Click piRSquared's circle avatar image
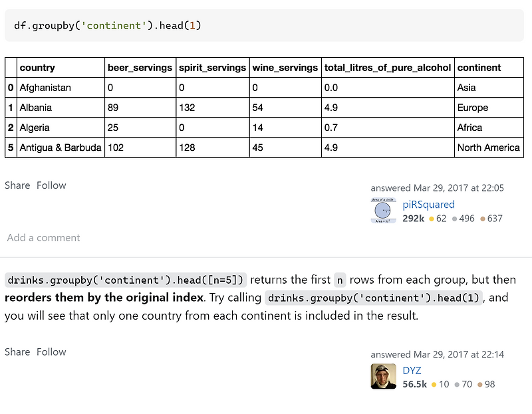The width and height of the screenshot is (532, 414). [x=383, y=211]
